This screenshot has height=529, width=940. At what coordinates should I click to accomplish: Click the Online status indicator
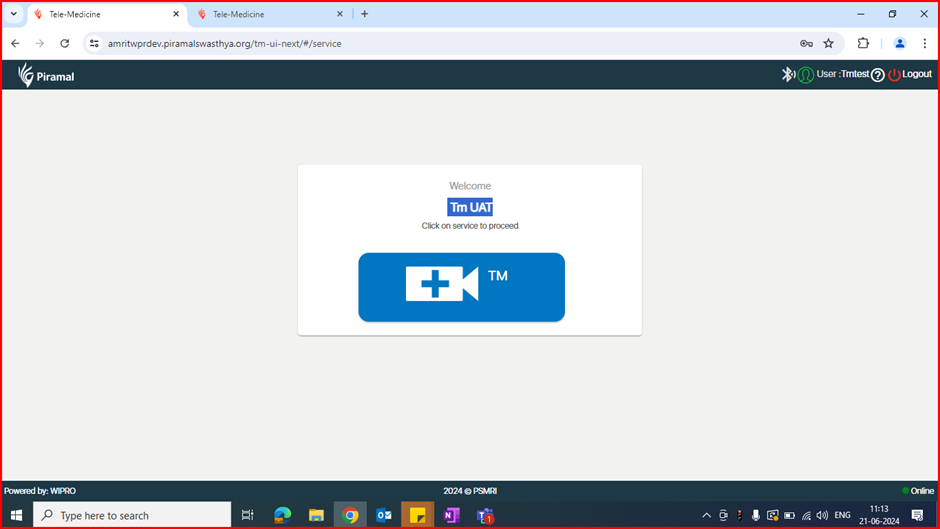point(918,491)
